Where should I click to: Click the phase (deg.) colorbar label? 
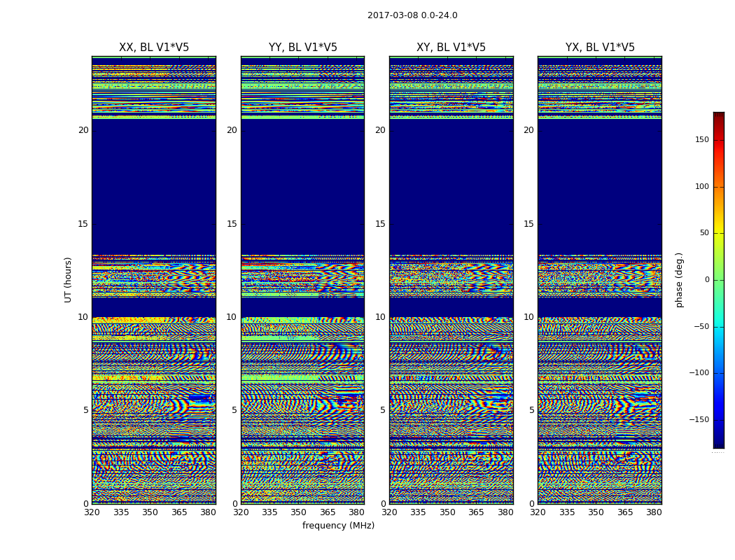679,280
